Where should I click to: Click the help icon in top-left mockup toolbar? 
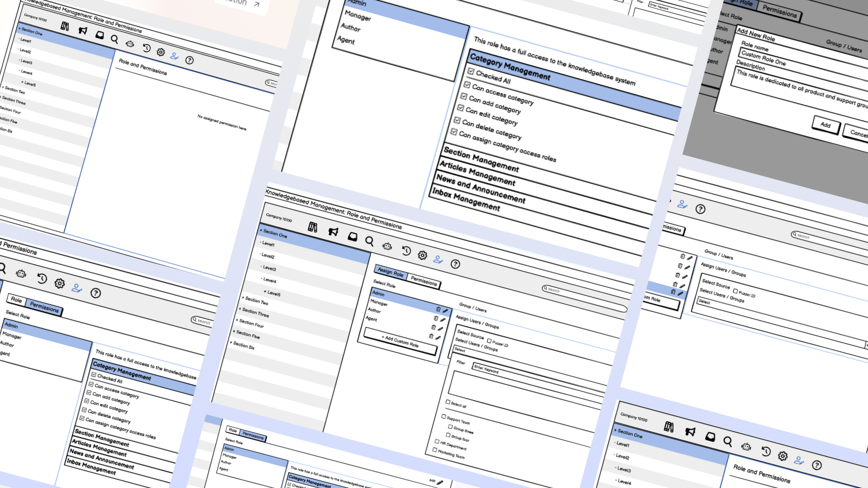pos(189,60)
